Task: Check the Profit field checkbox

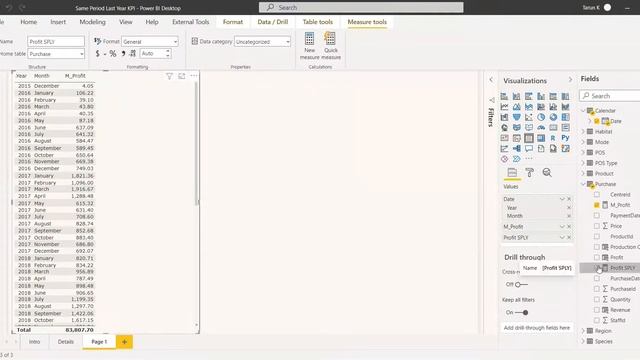Action: pos(597,258)
